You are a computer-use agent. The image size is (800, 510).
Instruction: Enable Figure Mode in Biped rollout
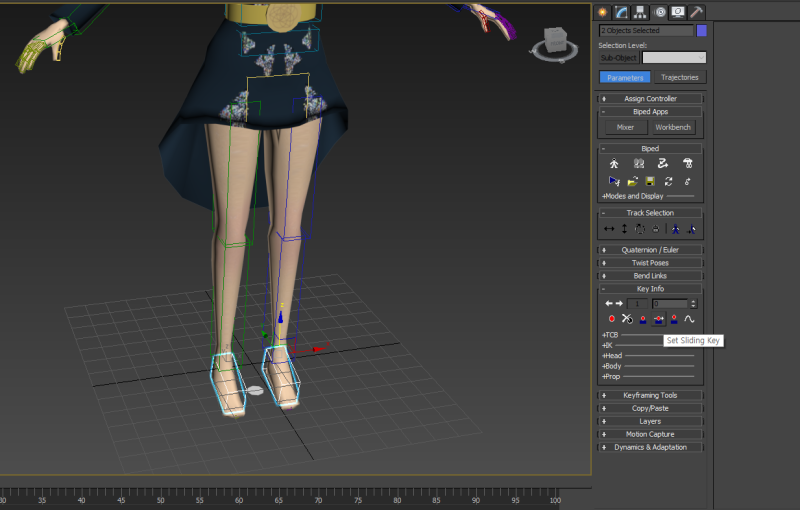(x=614, y=163)
